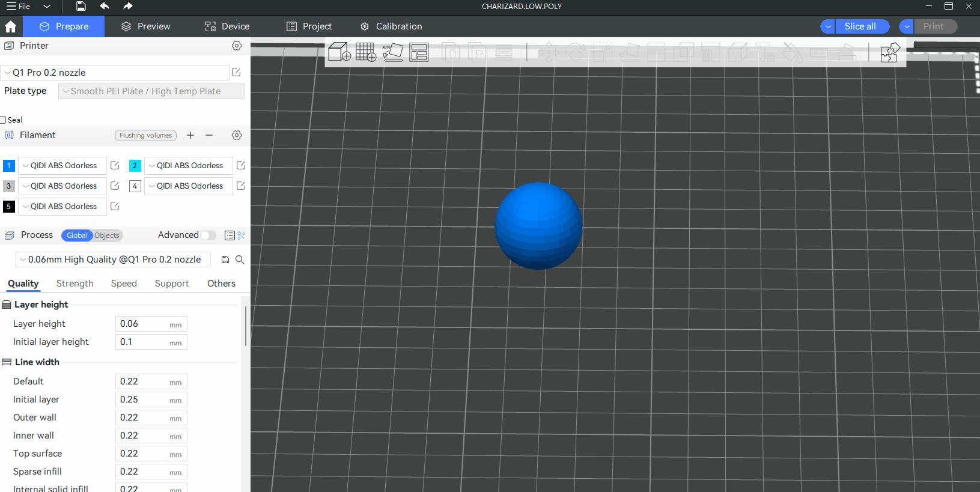Open the Strength settings tab
Viewport: 980px width, 492px height.
(x=75, y=284)
